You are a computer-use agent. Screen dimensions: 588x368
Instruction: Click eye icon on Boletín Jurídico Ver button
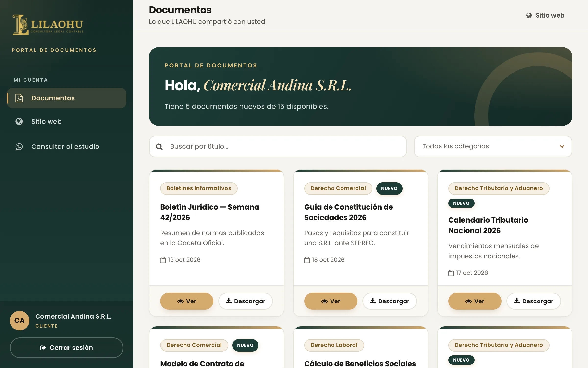pyautogui.click(x=181, y=301)
